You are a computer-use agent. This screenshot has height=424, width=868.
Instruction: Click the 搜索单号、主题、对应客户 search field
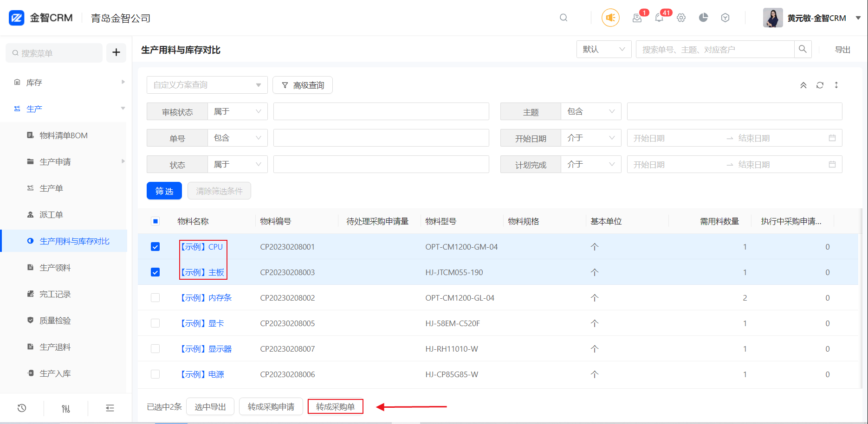tap(715, 49)
